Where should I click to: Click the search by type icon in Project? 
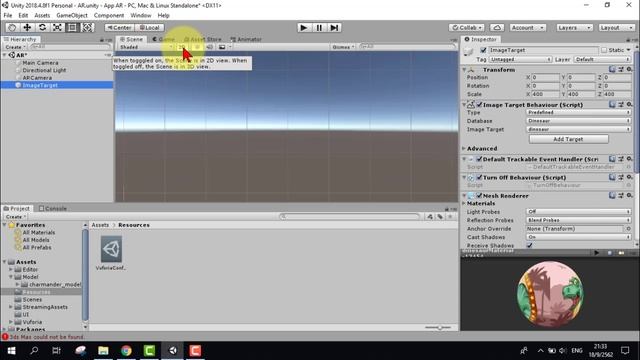point(430,217)
